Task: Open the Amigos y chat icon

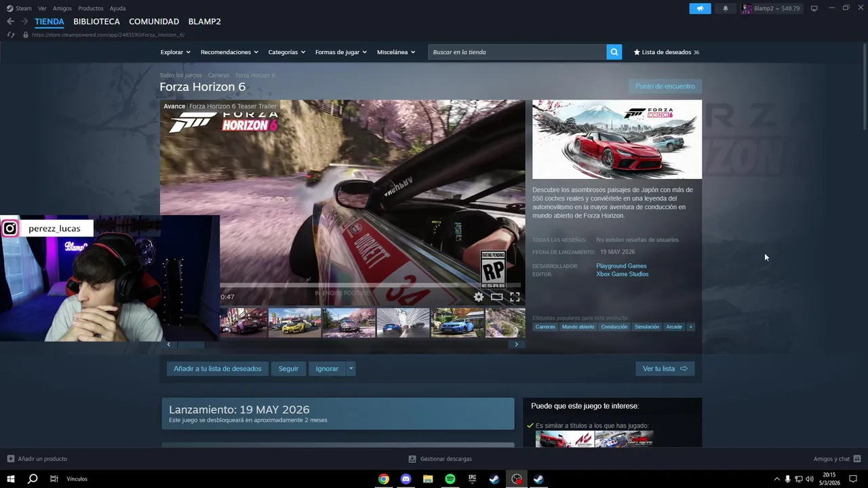Action: tap(857, 459)
